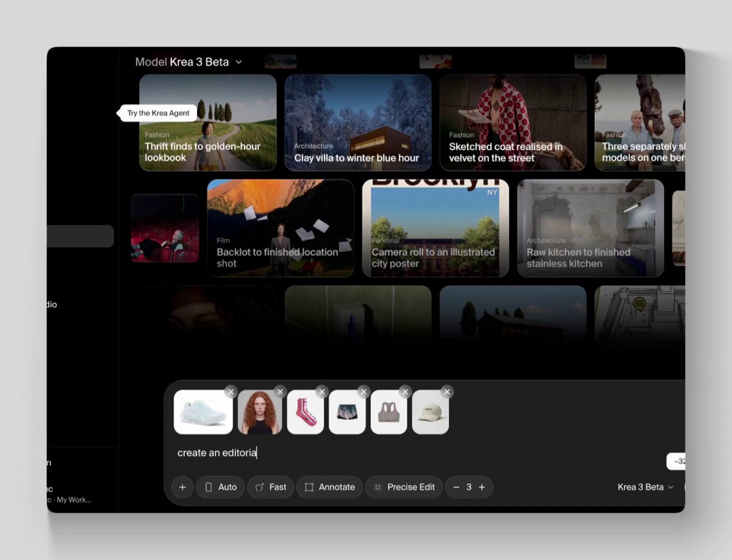The width and height of the screenshot is (732, 560).
Task: Increase image count with plus button
Action: (x=482, y=487)
